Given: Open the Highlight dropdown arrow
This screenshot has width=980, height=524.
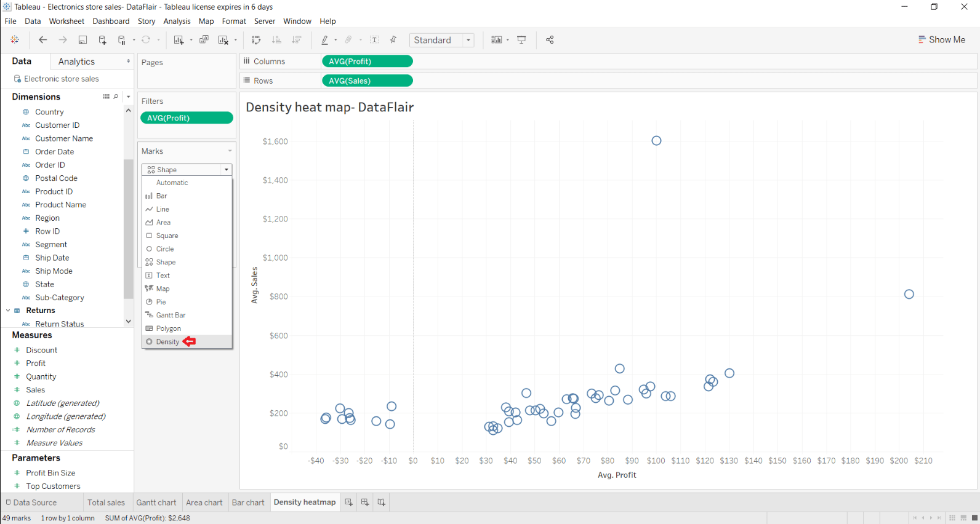Looking at the screenshot, I should (335, 40).
